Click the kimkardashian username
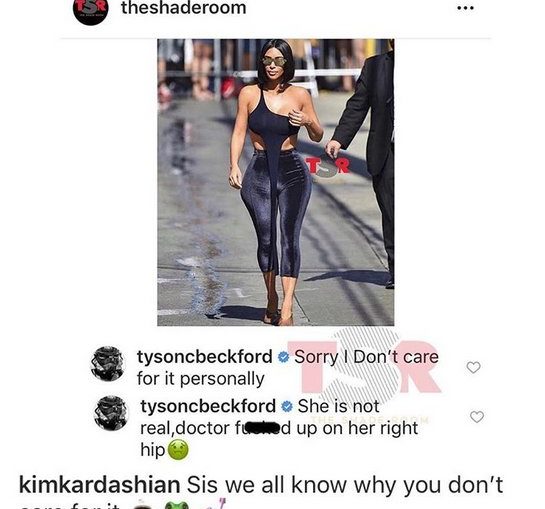Screen dimensions: 545x509 [99, 485]
